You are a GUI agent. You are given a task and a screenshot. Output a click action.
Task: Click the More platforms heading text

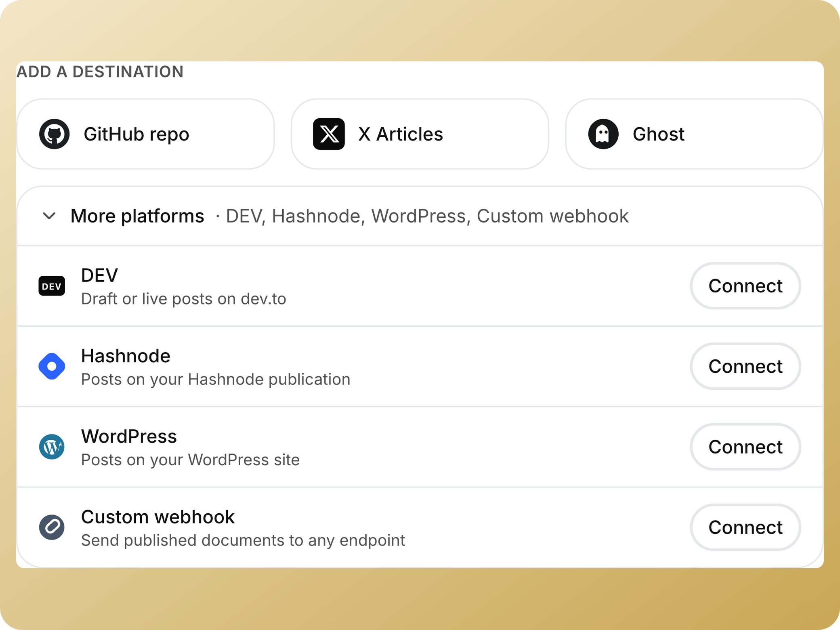[137, 216]
